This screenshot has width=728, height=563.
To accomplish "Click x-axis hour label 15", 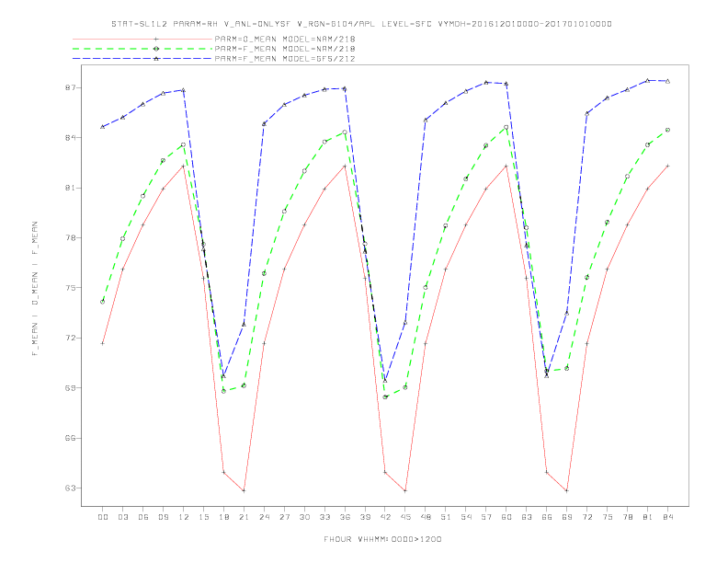I will [204, 517].
